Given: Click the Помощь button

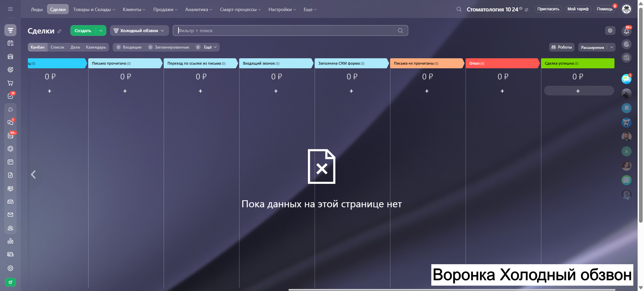Looking at the screenshot, I should (x=605, y=9).
